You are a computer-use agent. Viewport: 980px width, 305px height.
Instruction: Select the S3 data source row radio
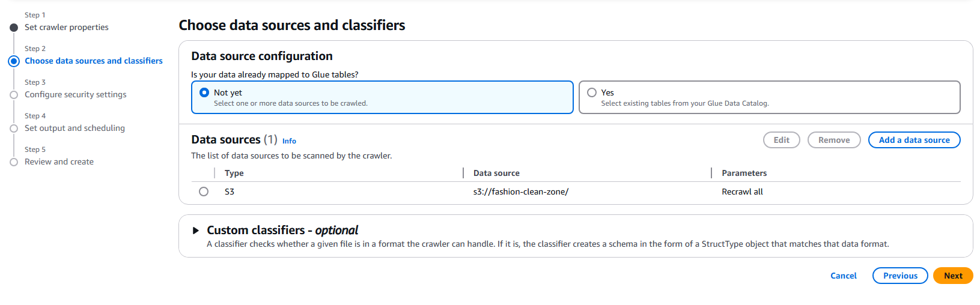click(204, 192)
